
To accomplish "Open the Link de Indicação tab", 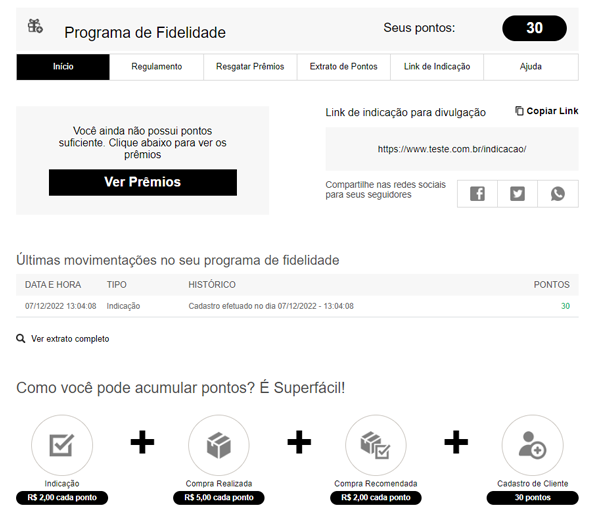I will 437,67.
